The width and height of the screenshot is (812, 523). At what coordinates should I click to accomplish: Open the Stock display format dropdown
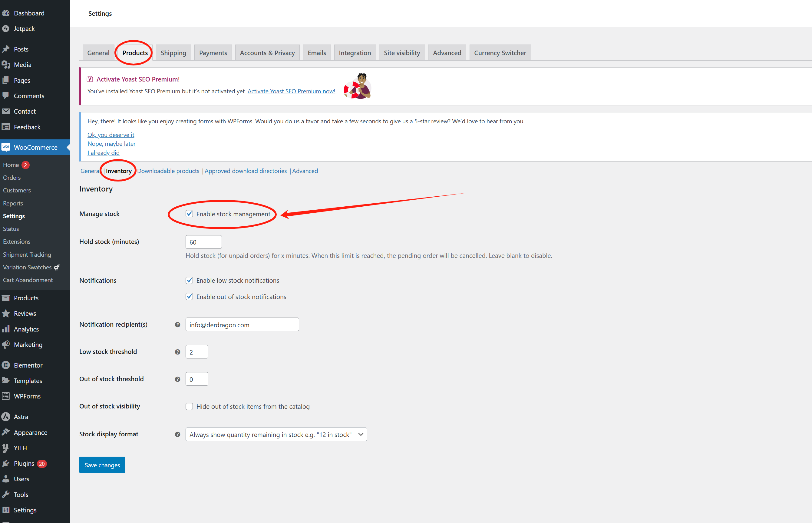[276, 434]
